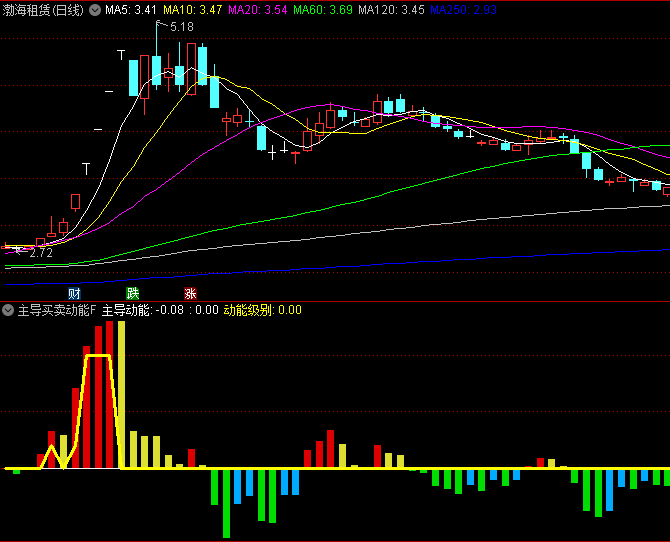This screenshot has height=542, width=670.
Task: Expand the 主导买卖动能F indicator dropdown
Action: tap(8, 310)
